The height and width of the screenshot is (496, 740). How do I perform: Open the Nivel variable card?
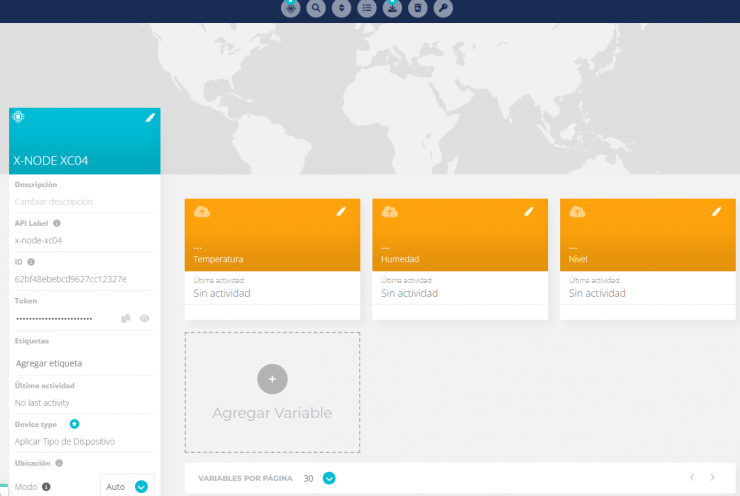(648, 259)
